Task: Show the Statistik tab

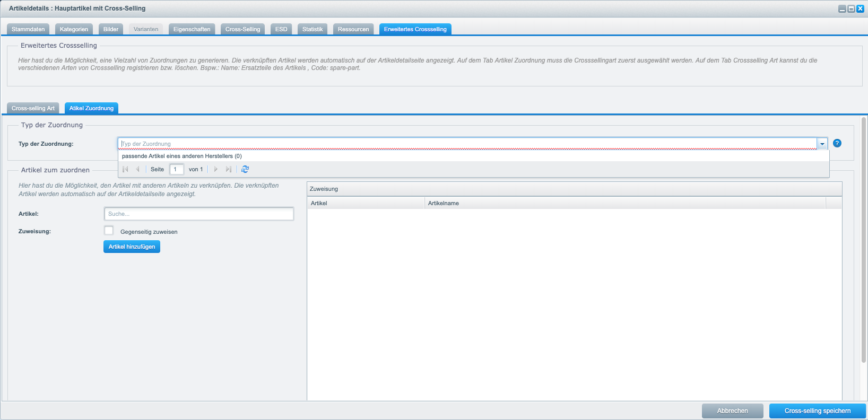Action: pos(313,29)
